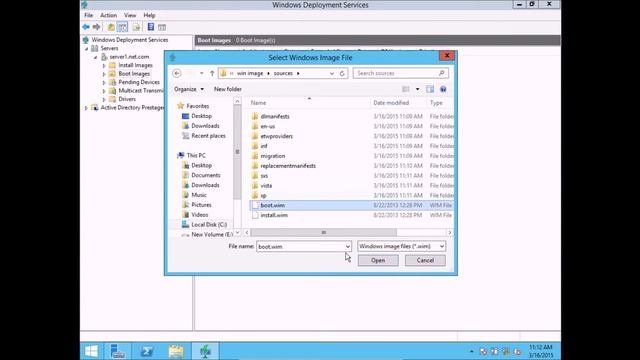Toggle the preview pane icon
The image size is (640, 360).
430,89
